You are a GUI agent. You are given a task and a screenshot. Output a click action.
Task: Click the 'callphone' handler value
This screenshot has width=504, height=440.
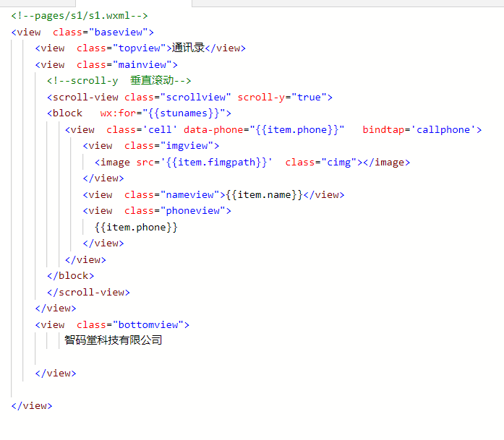(x=443, y=130)
